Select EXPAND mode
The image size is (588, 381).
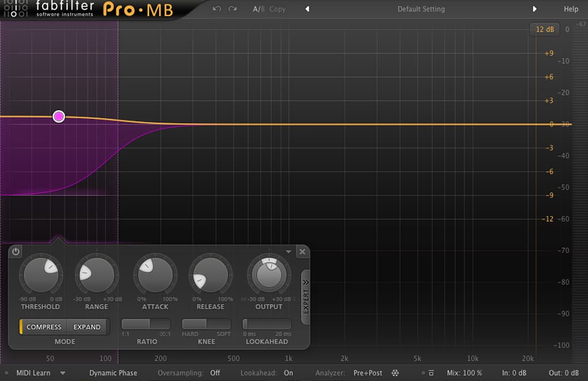pos(87,327)
